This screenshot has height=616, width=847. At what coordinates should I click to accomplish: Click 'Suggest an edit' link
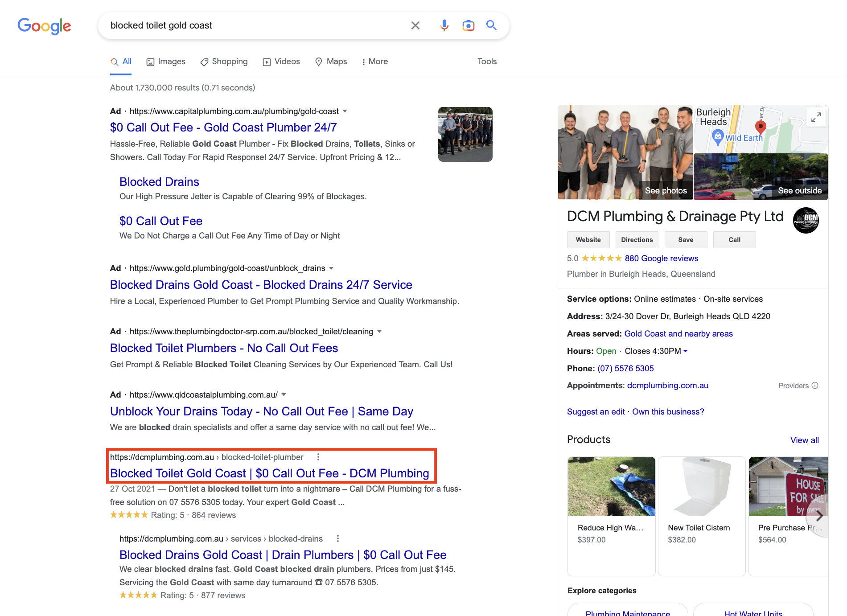click(596, 412)
